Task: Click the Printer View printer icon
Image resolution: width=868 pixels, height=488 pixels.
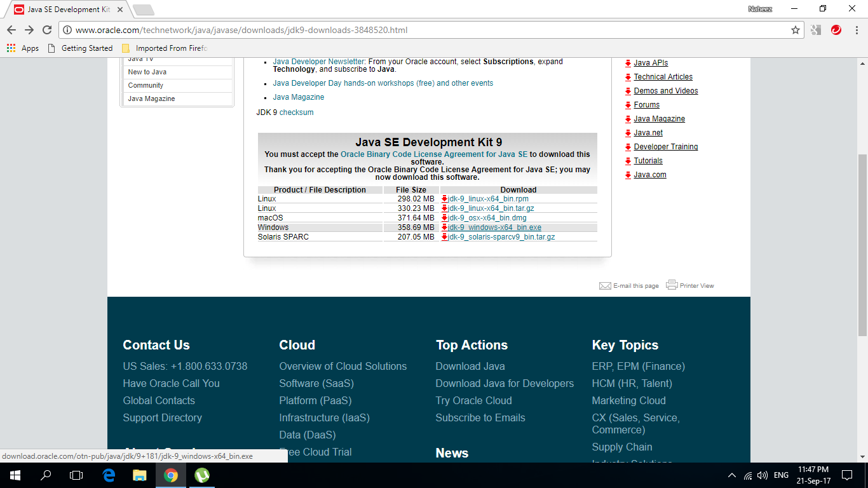Action: (672, 285)
